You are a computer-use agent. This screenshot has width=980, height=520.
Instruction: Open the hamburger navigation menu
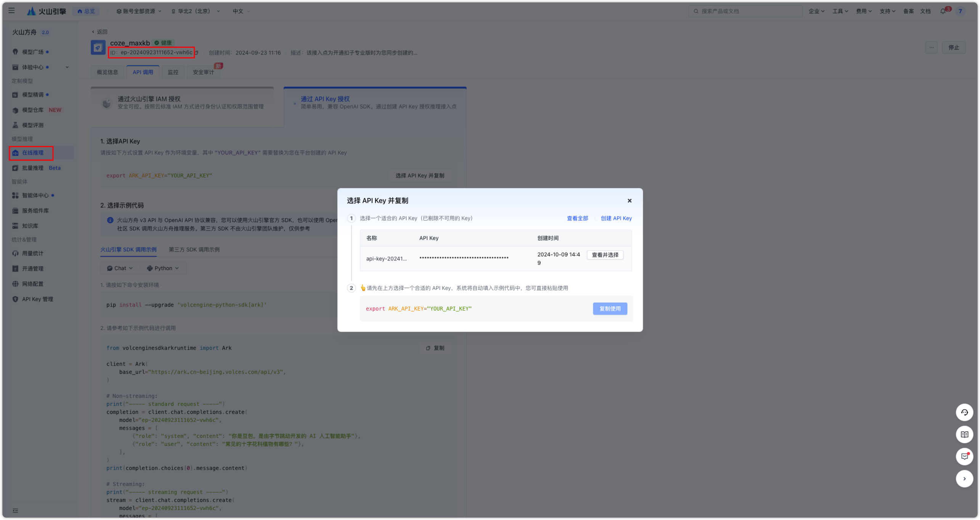coord(11,11)
